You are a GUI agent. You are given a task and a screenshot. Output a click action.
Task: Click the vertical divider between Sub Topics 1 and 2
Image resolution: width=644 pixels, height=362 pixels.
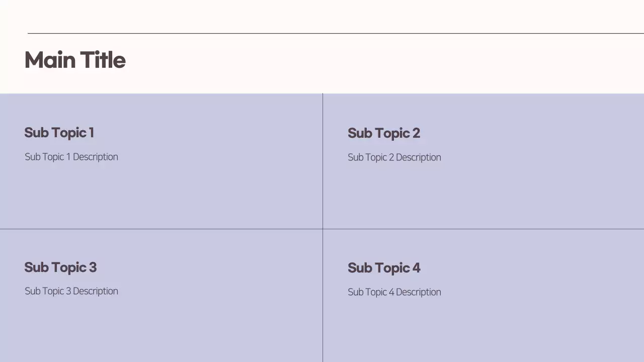[323, 161]
